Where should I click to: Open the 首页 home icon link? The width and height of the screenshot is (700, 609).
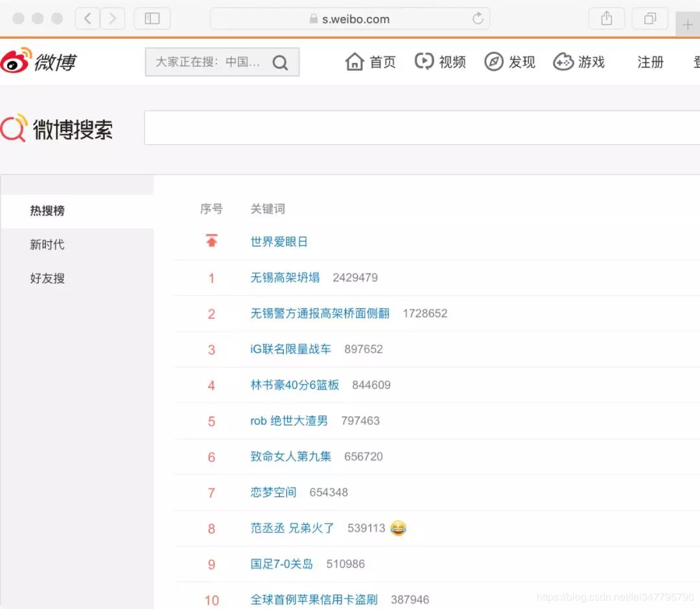click(355, 62)
